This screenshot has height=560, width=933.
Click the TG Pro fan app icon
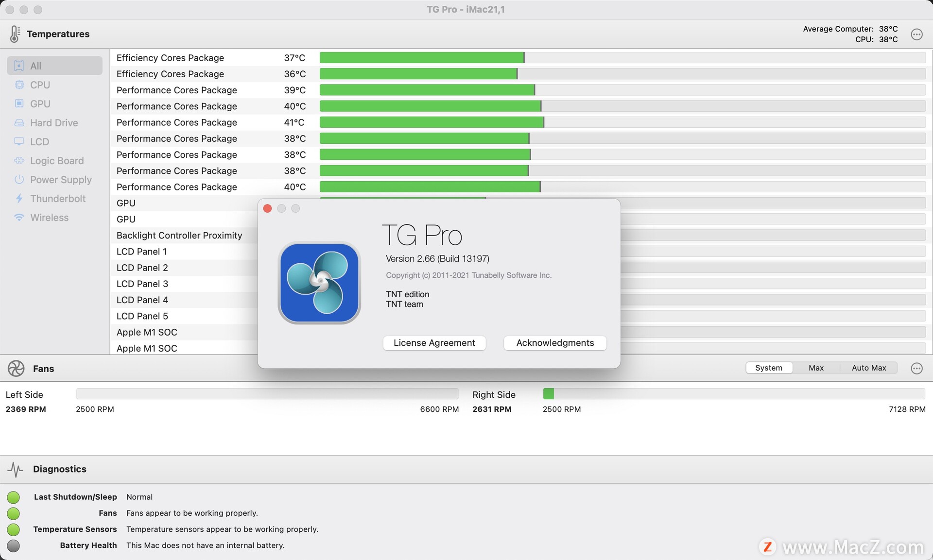point(319,283)
